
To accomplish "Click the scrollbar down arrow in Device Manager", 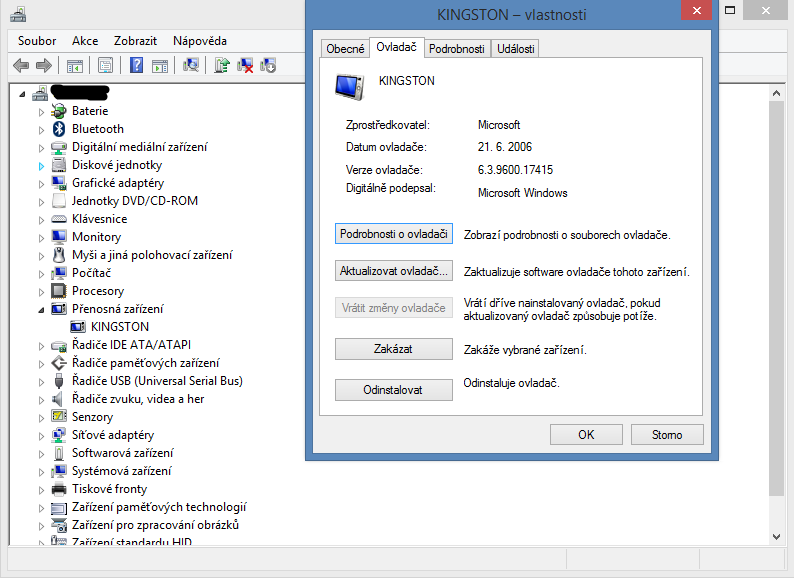I will pyautogui.click(x=776, y=537).
